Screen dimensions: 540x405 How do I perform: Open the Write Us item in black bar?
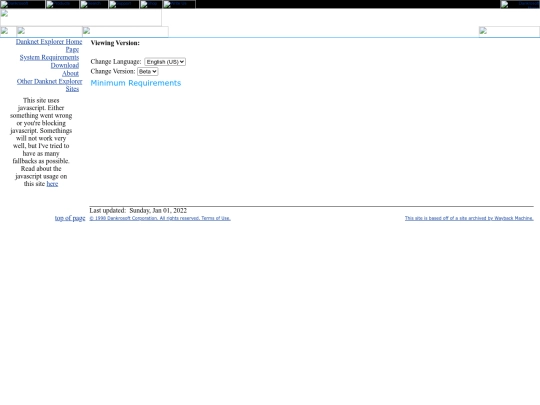point(179,4)
